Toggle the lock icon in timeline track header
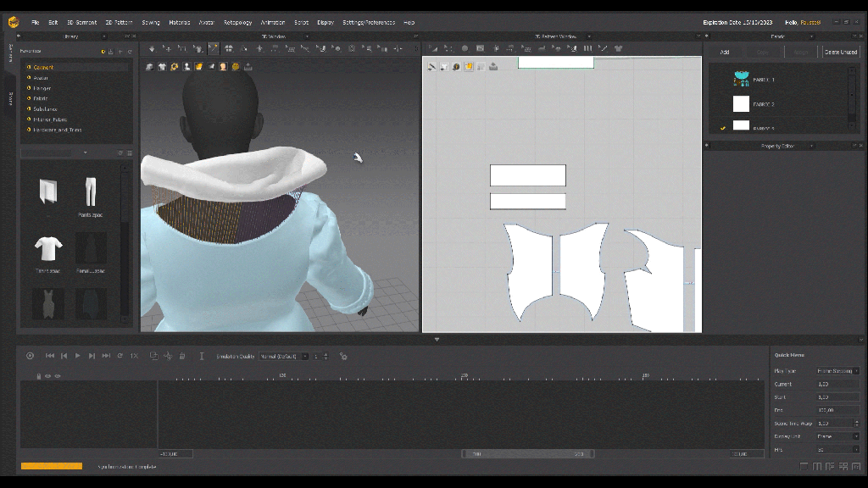This screenshot has width=868, height=488. coord(38,375)
